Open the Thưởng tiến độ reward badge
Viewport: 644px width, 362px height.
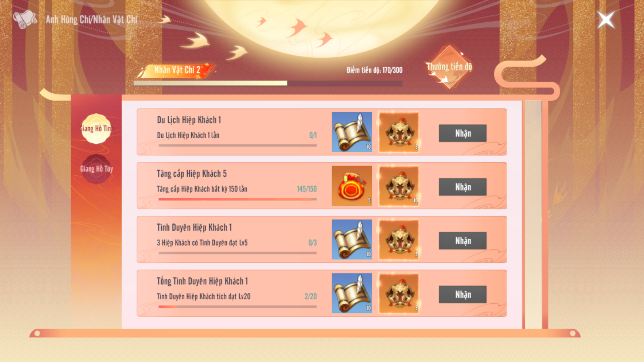(x=449, y=67)
